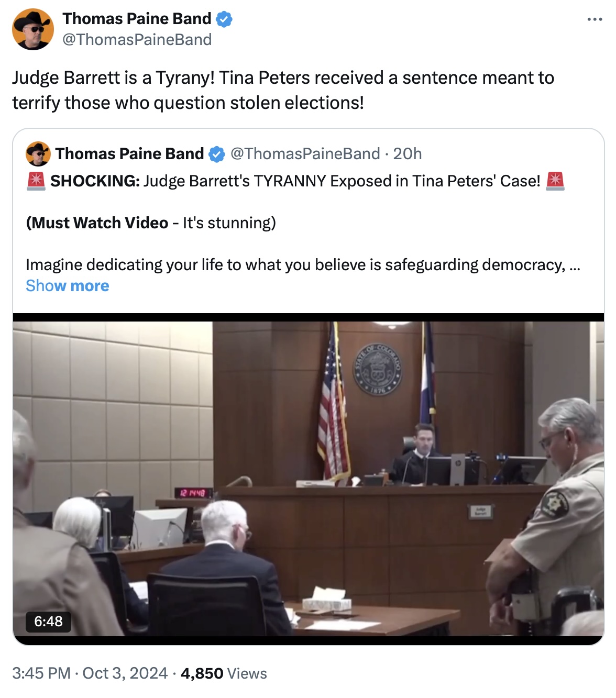Click the left red siren emoji before SHOCKING
Image resolution: width=616 pixels, height=698 pixels.
(36, 181)
